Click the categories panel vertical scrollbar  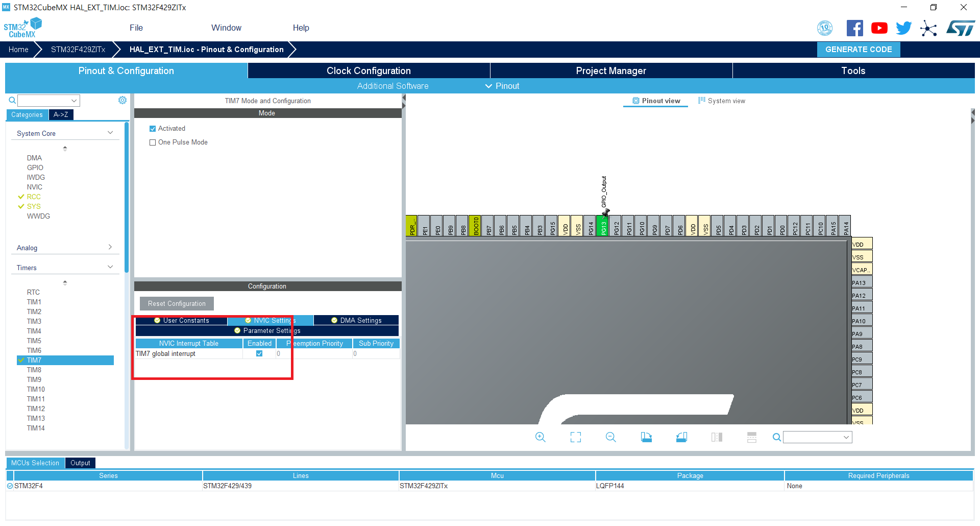127,197
